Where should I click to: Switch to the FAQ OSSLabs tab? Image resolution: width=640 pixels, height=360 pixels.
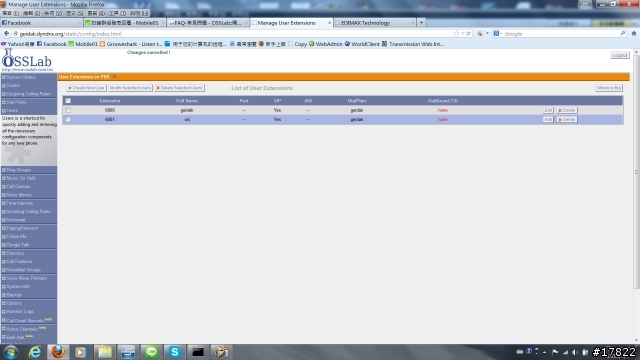208,23
